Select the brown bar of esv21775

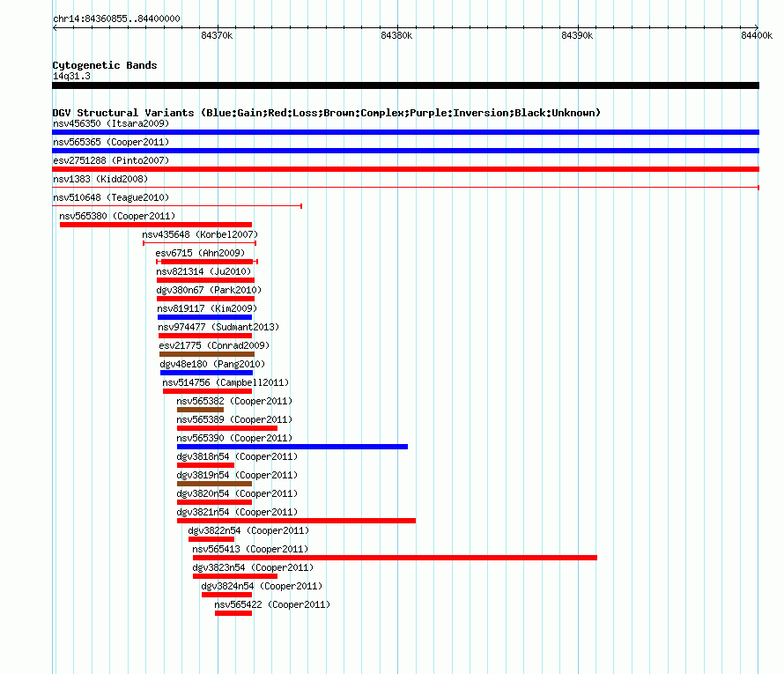point(207,354)
